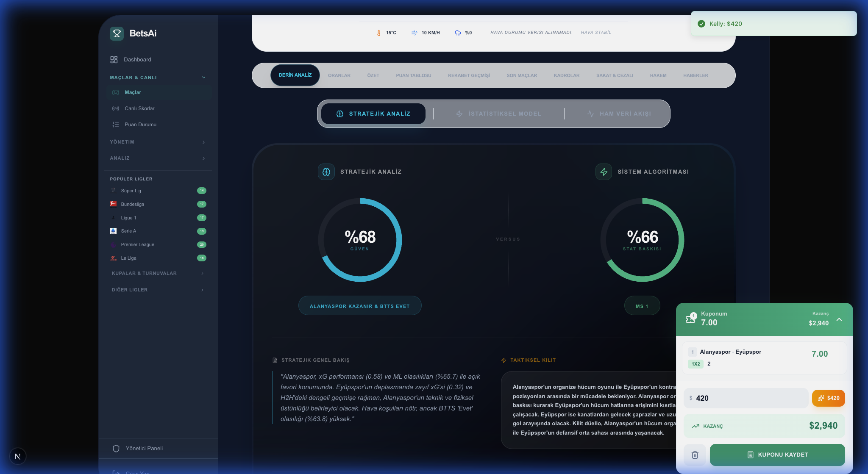Screen dimensions: 868x474
Task: Click the Dashboard grid icon
Action: tap(114, 60)
